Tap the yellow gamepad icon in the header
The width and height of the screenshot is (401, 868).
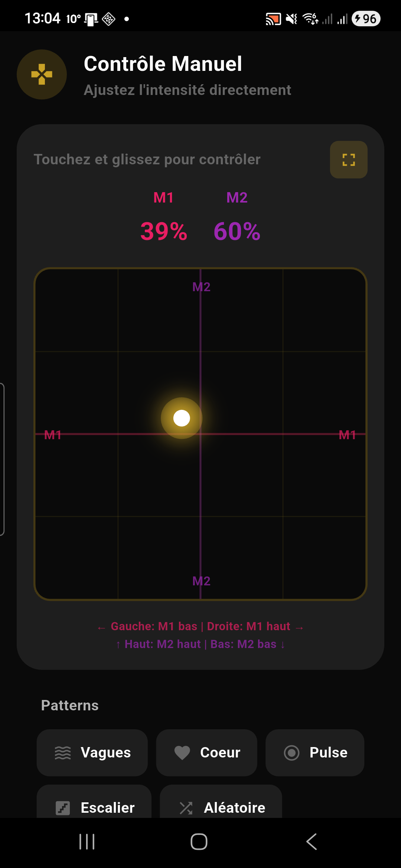coord(42,75)
